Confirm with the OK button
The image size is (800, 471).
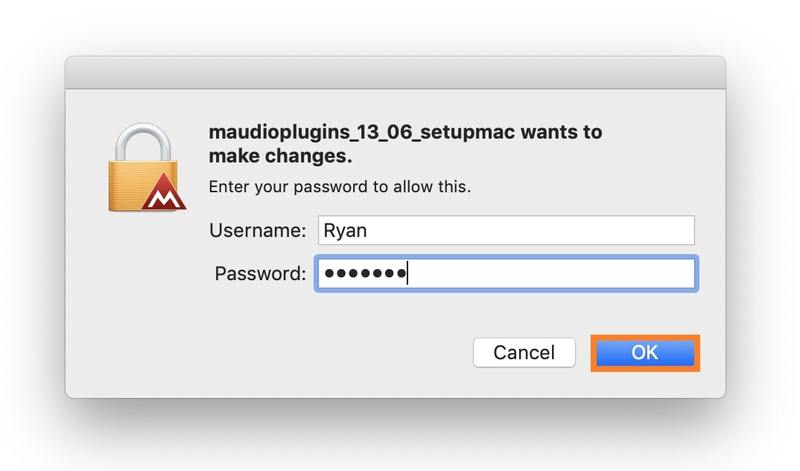coord(644,352)
